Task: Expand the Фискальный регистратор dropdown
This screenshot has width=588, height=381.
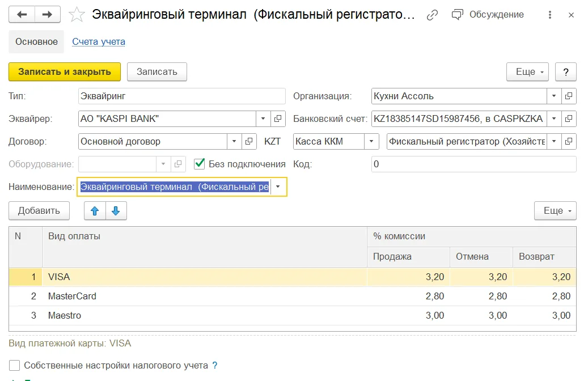Action: pyautogui.click(x=554, y=141)
